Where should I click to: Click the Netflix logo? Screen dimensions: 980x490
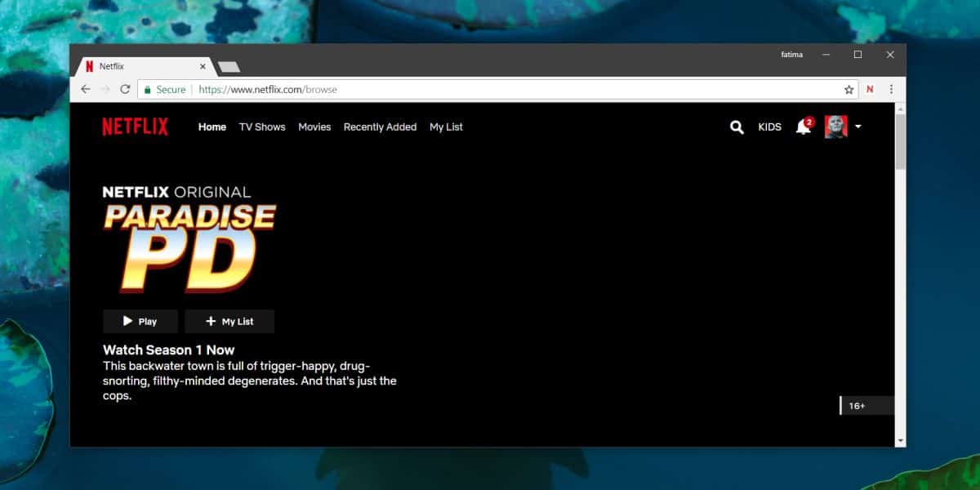tap(135, 126)
